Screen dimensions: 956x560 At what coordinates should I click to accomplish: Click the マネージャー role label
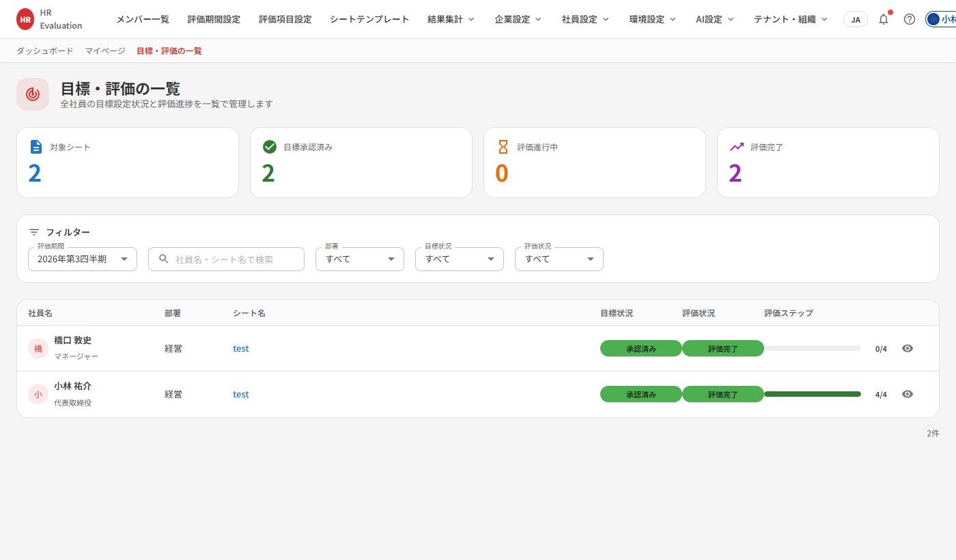point(76,356)
